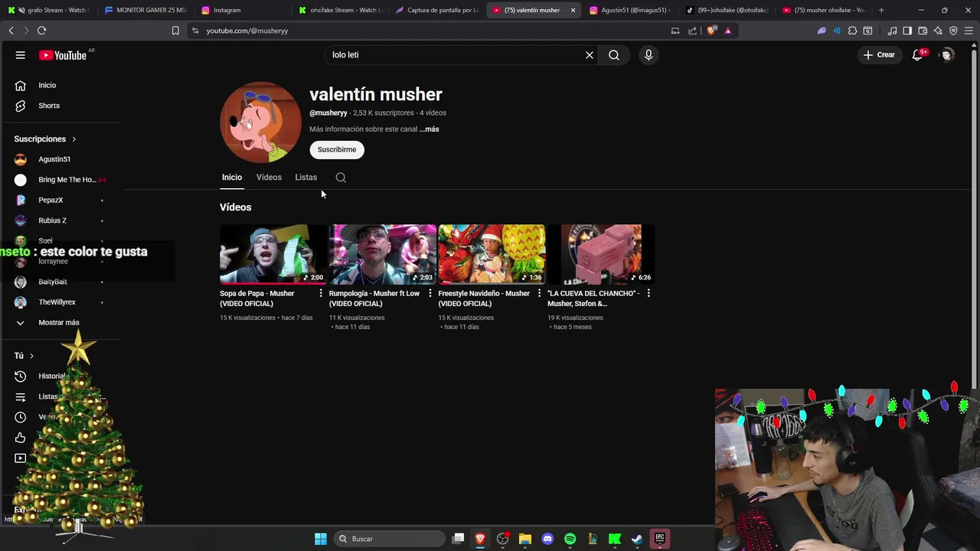Viewport: 980px width, 551px height.
Task: Open Spotify from the taskbar
Action: (570, 539)
